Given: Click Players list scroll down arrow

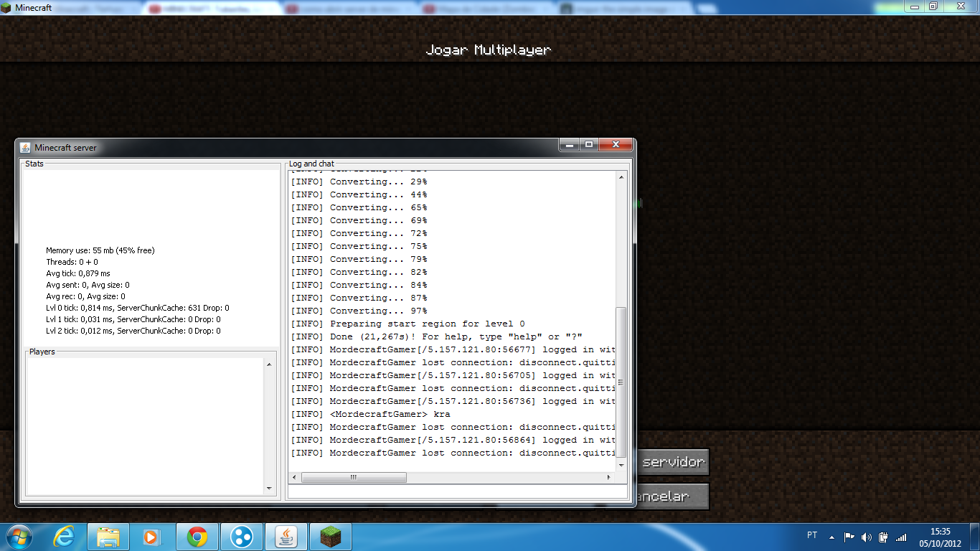Looking at the screenshot, I should (x=269, y=489).
